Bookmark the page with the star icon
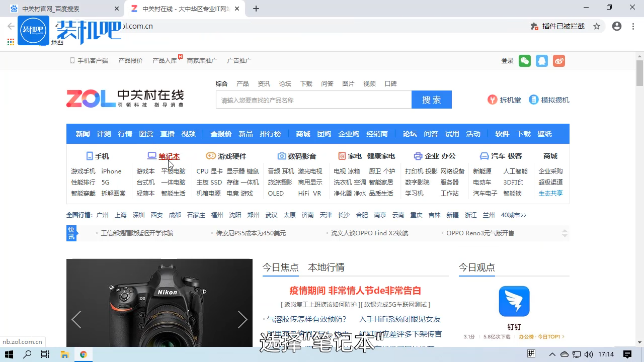This screenshot has width=644, height=362. (x=597, y=26)
